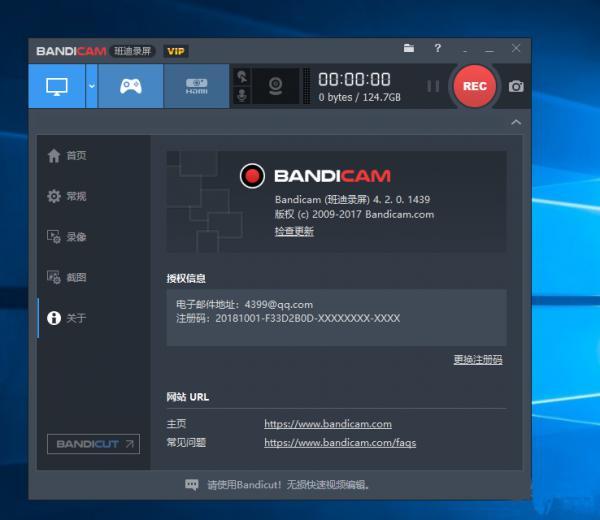Screen dimensions: 600x520
Task: Click 检查更新 check for updates link
Action: [x=294, y=231]
